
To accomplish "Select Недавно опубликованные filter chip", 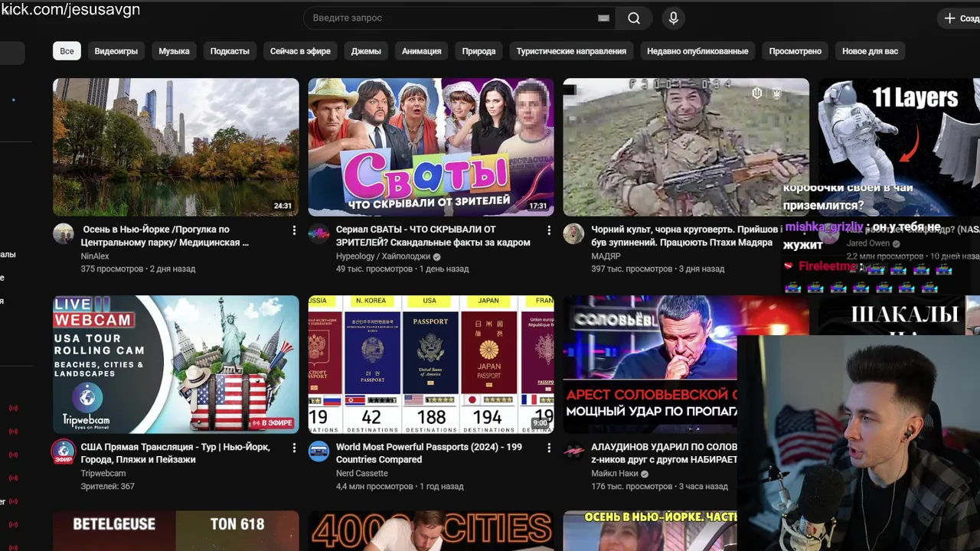I will tap(697, 51).
